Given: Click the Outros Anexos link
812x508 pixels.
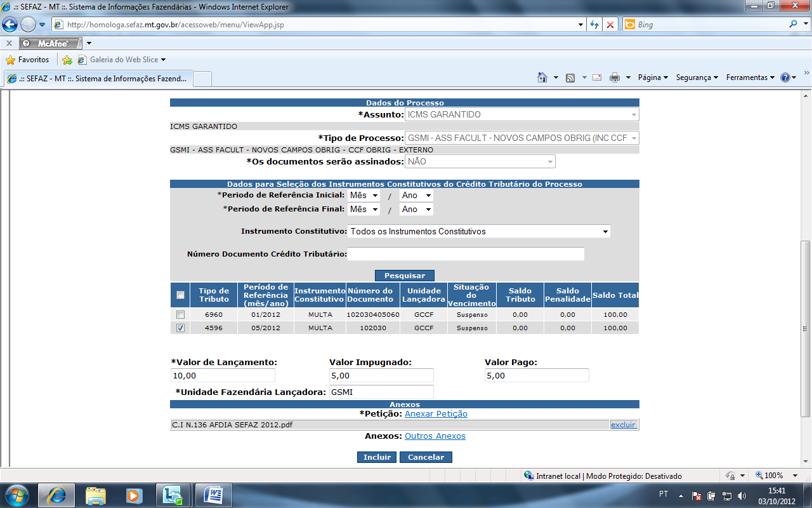Looking at the screenshot, I should [x=435, y=436].
